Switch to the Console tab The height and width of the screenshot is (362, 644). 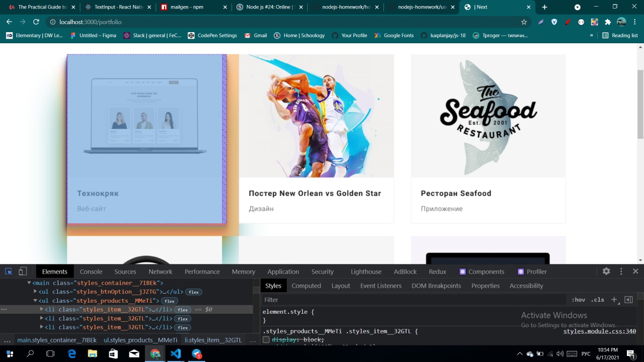click(x=91, y=271)
